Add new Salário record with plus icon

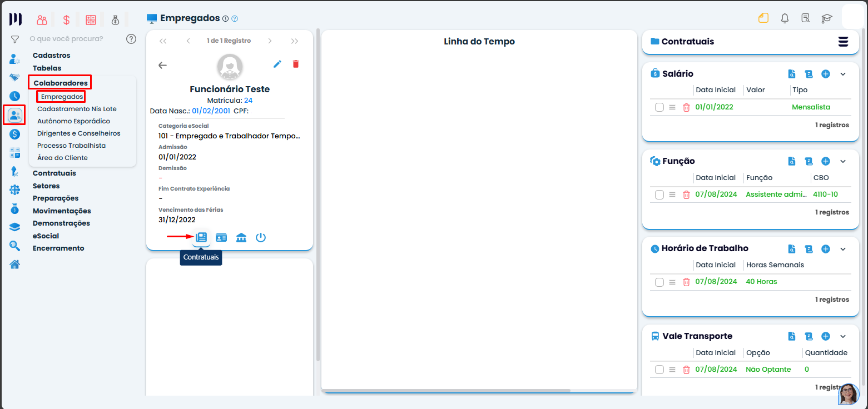[826, 74]
